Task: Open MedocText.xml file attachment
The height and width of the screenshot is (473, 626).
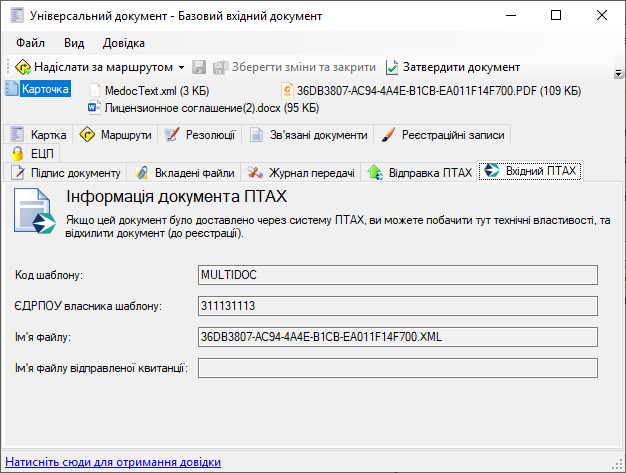Action: tap(156, 91)
